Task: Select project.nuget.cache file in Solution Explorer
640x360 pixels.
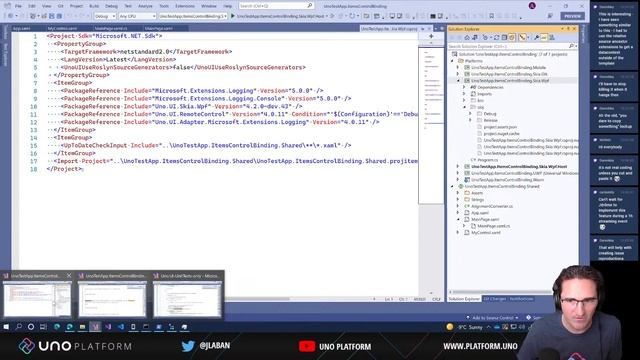Action: (x=501, y=133)
